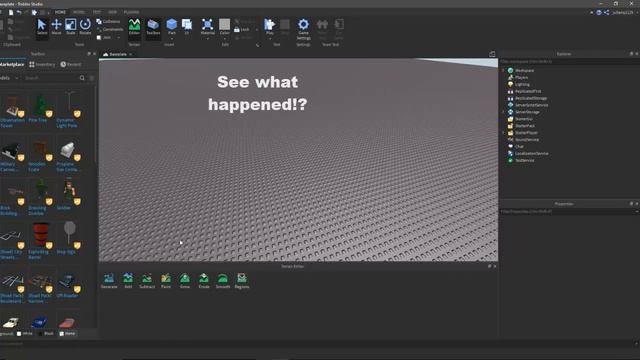This screenshot has width=640, height=360.
Task: Open the Join surfaces dropdown arrow
Action: coord(119,38)
